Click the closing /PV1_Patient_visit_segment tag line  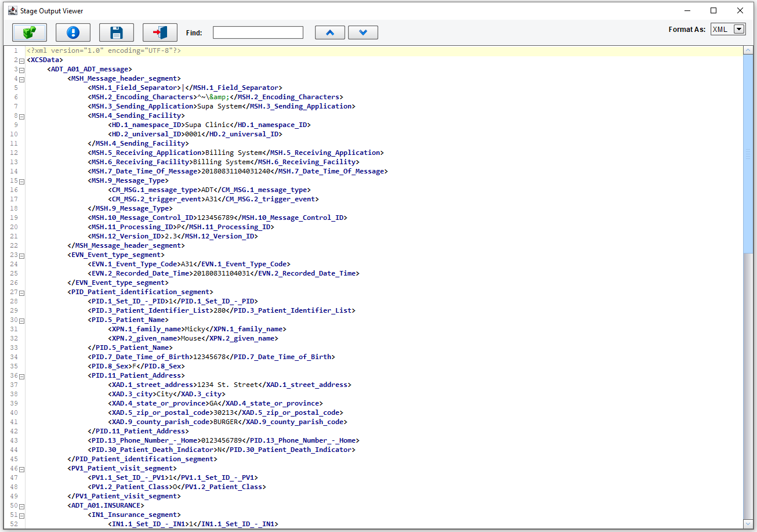124,496
